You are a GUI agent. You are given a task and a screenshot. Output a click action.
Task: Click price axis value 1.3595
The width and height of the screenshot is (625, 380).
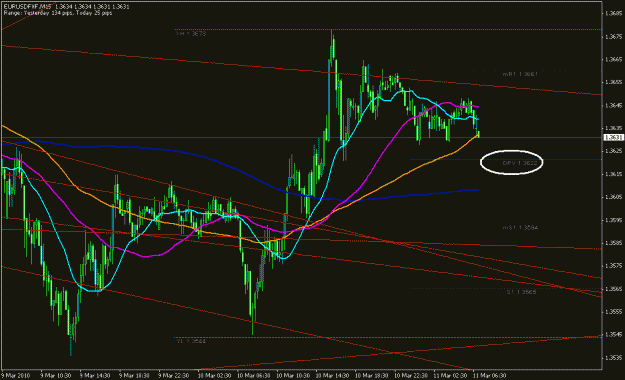(613, 220)
